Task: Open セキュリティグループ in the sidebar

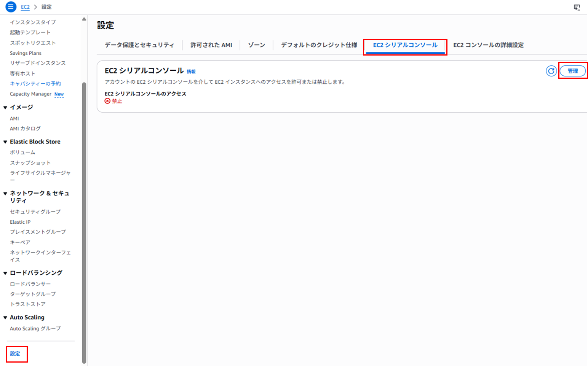Action: (35, 212)
